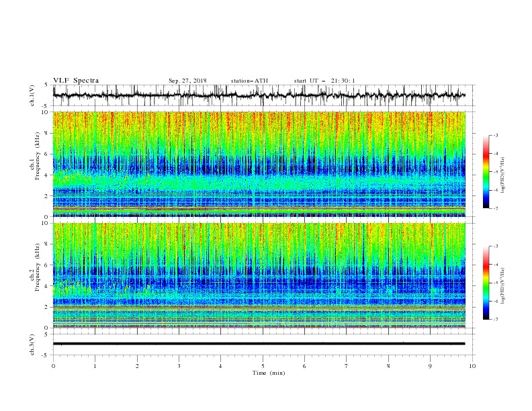Click the 'station=ATH' header label

click(x=249, y=81)
